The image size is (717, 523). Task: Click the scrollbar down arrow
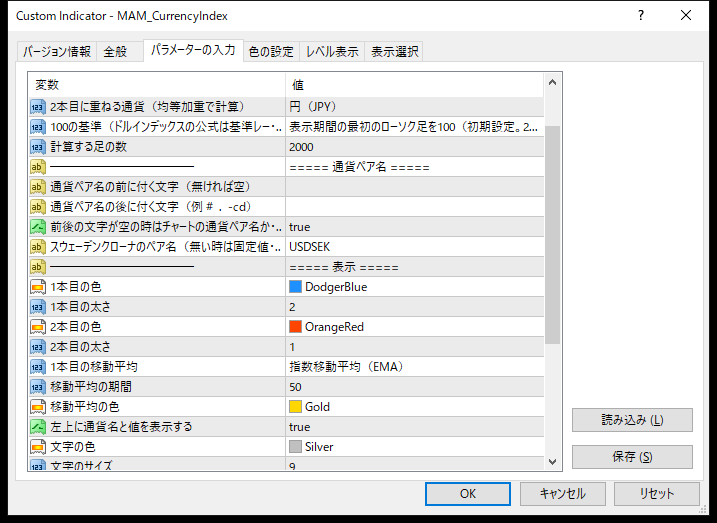pyautogui.click(x=552, y=461)
